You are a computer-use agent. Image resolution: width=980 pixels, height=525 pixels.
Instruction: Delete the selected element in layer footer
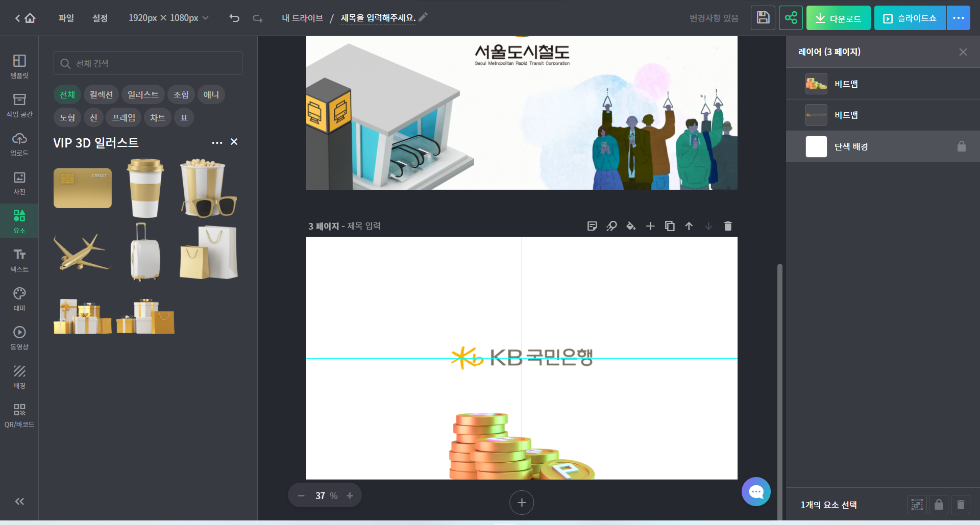pos(961,505)
